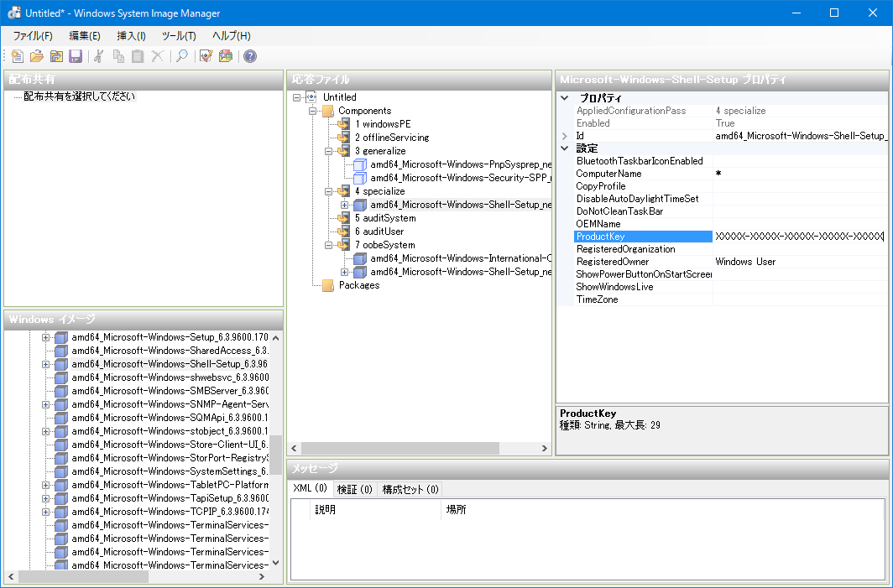The image size is (893, 588).
Task: Open the ツール(T) menu
Action: tap(179, 36)
